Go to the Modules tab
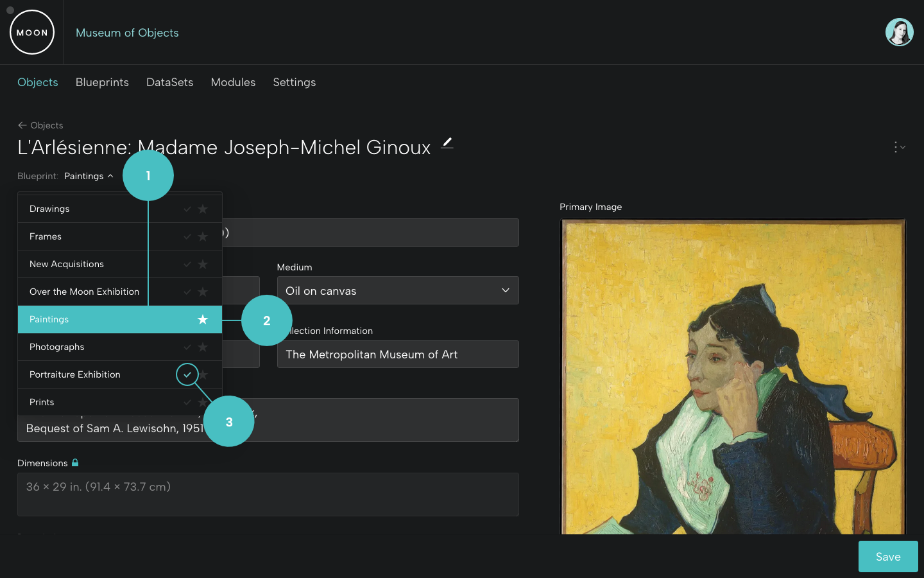 [233, 82]
